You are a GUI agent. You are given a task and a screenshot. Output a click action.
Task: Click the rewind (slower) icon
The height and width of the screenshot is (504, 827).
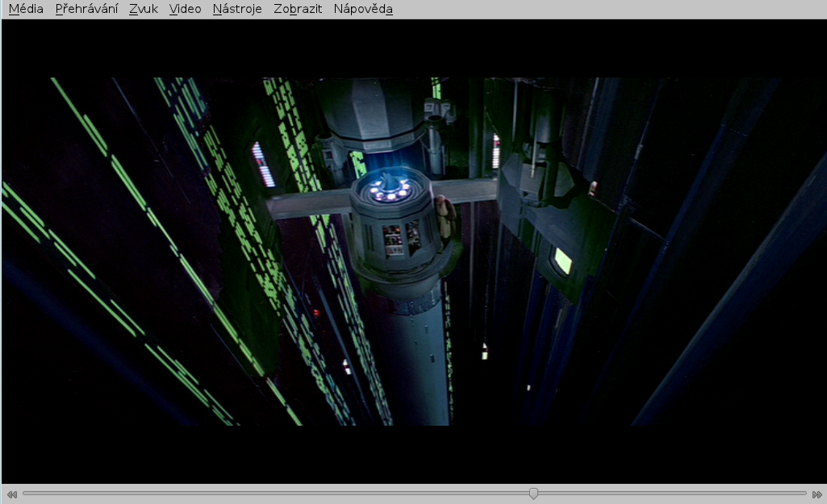[11, 494]
